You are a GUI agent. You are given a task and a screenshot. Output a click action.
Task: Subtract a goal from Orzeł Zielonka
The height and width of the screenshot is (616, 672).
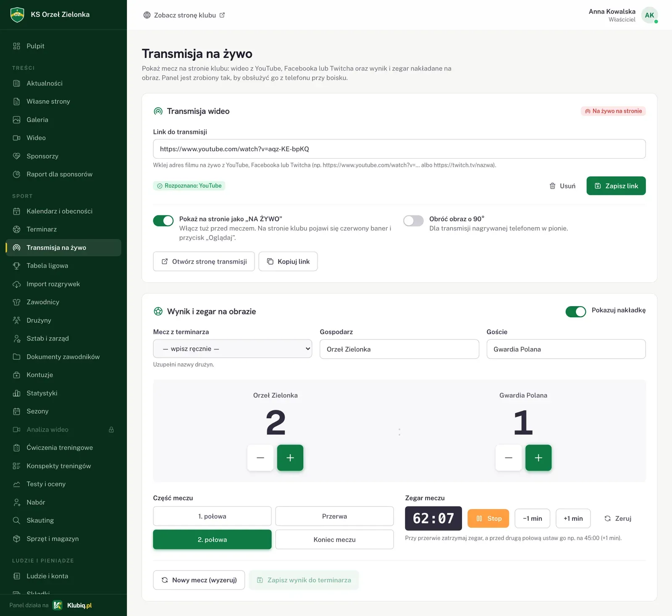click(260, 458)
